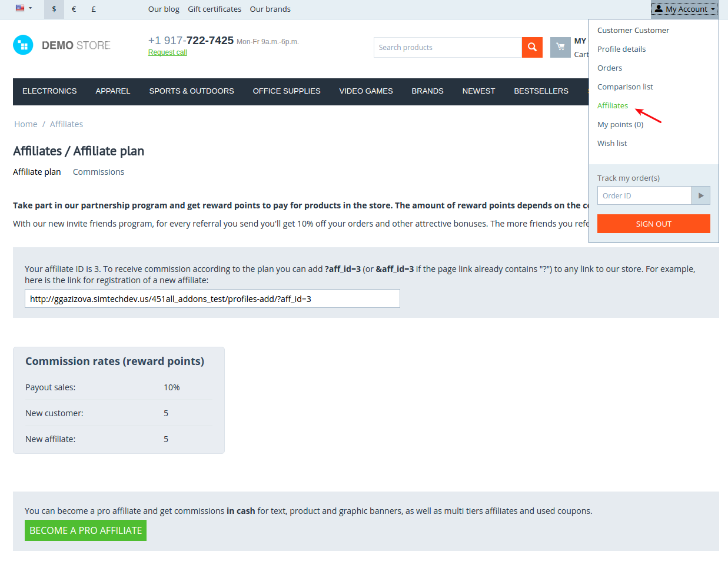Open the Newest menu item
The height and width of the screenshot is (561, 728).
click(478, 91)
